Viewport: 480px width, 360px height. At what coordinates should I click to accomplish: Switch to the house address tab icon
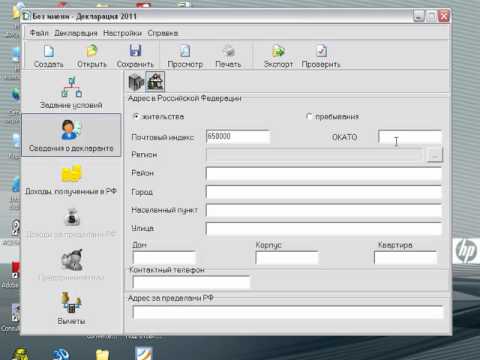tap(155, 82)
